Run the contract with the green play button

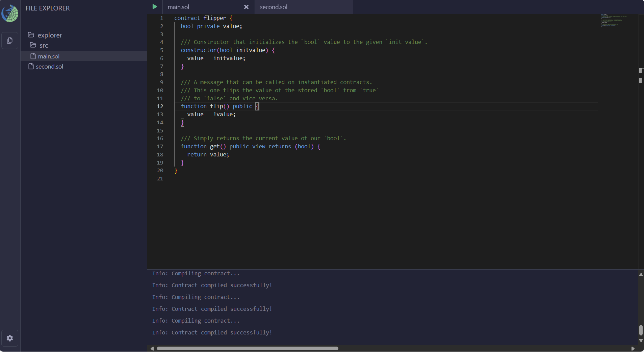coord(155,7)
